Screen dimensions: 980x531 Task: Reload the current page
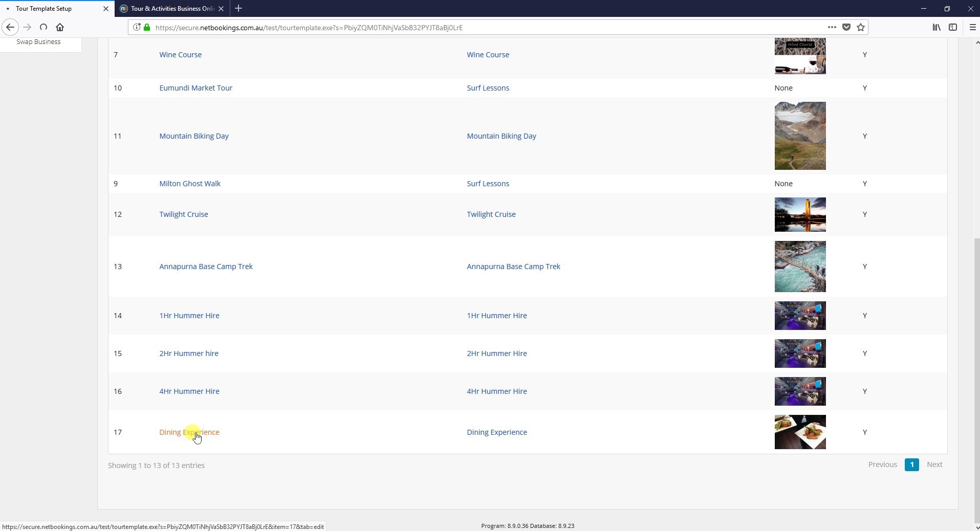point(43,27)
